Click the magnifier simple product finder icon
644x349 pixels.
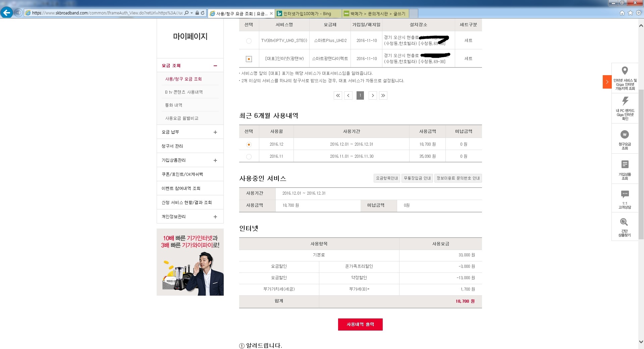tap(624, 222)
